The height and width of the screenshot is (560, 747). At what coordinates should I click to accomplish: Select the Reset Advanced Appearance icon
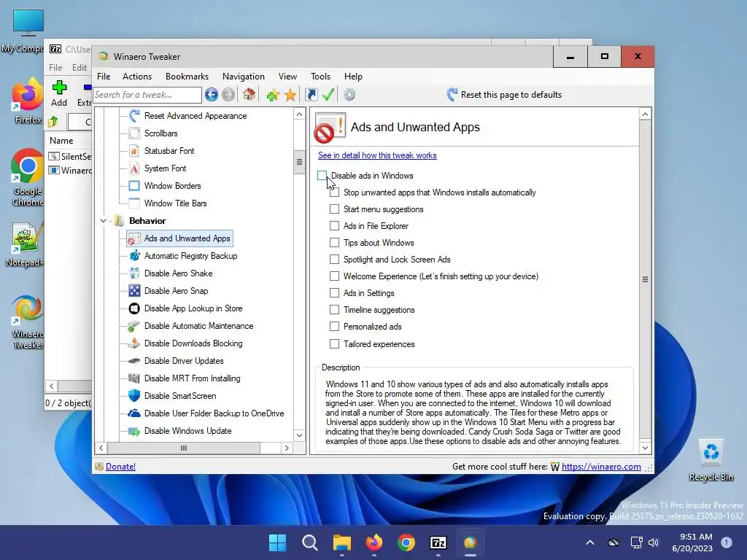(x=134, y=116)
